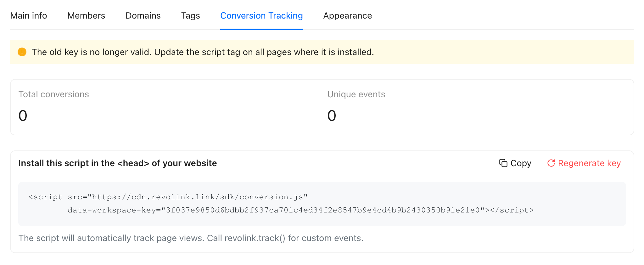644x265 pixels.
Task: Click the Copy script button label
Action: tap(521, 163)
